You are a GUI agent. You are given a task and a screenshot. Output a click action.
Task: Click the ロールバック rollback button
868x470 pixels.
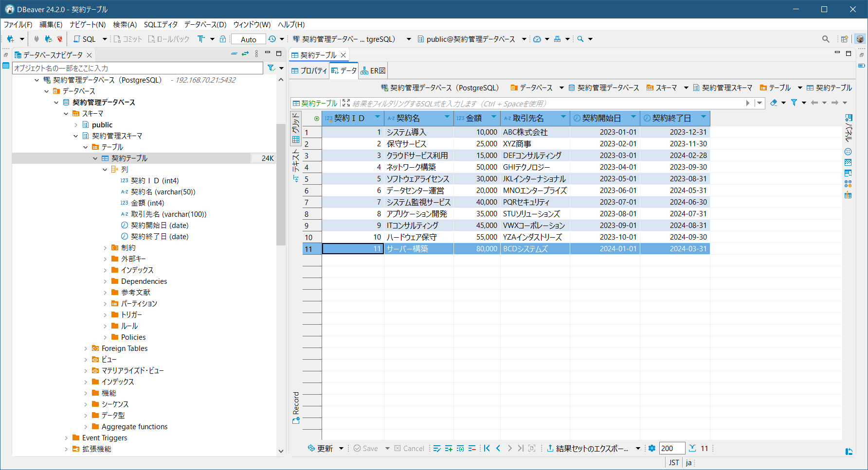169,39
